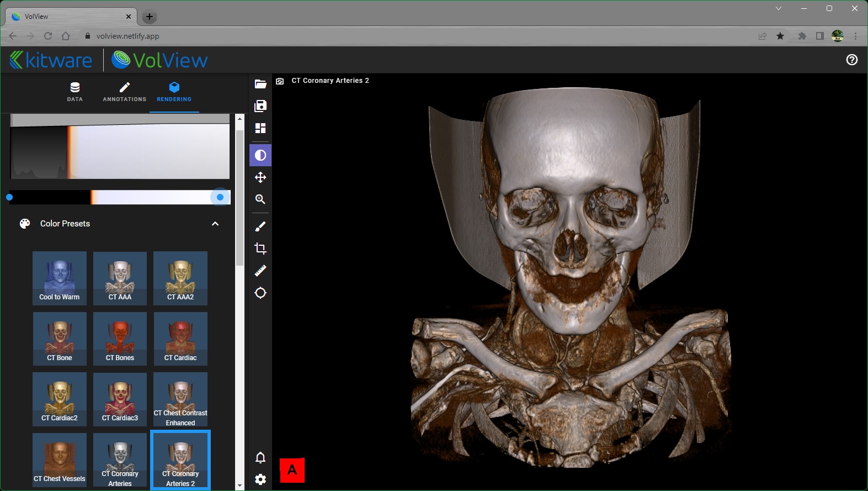Click the save session icon
The height and width of the screenshot is (491, 868).
260,106
